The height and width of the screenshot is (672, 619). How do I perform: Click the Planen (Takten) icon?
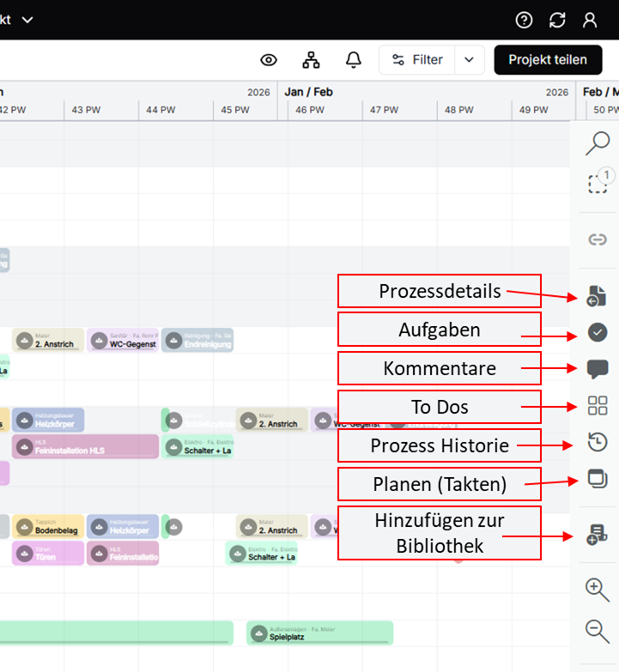(598, 479)
